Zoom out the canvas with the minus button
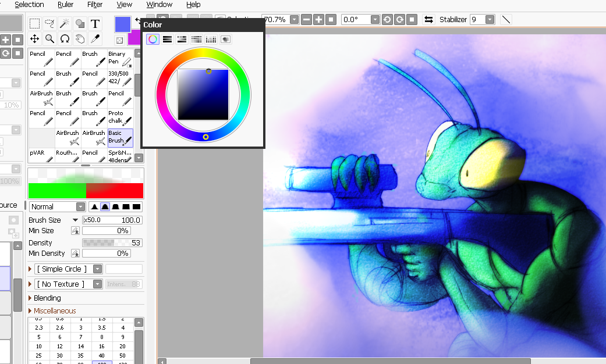The width and height of the screenshot is (606, 364). coord(306,20)
